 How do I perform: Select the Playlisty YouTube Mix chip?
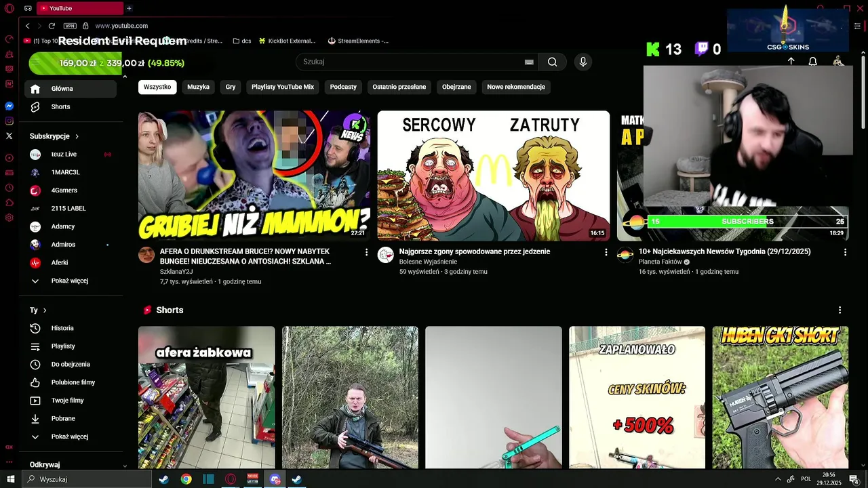coord(283,87)
